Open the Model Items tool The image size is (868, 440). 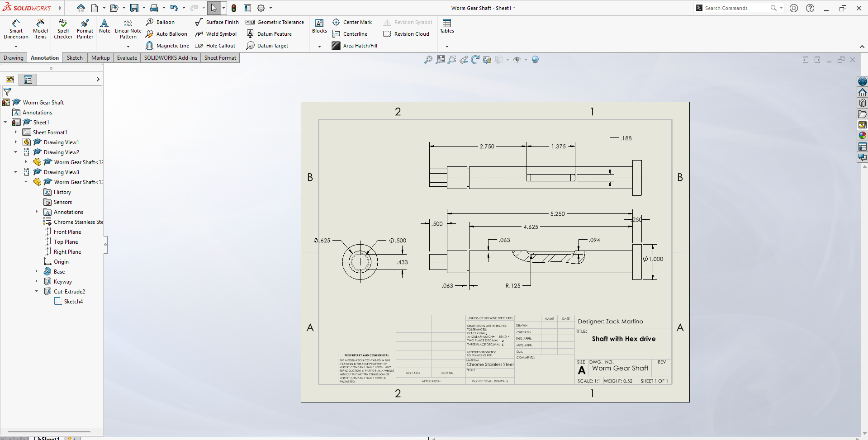pos(40,29)
